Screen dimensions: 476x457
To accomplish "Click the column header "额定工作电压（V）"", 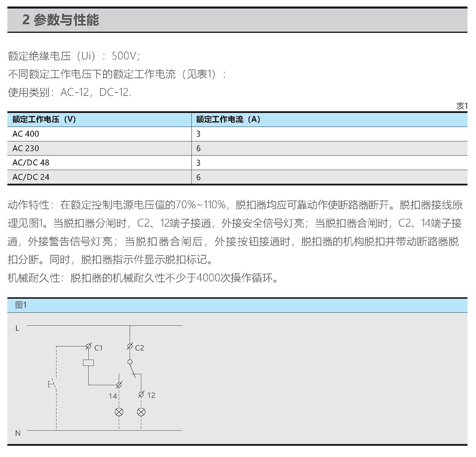I will click(x=44, y=120).
